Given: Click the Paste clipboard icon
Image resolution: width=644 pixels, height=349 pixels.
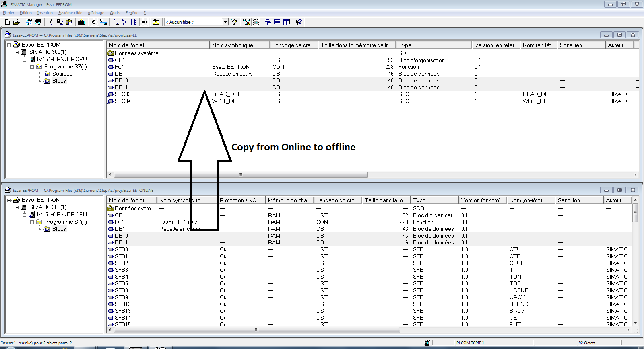Looking at the screenshot, I should 69,22.
